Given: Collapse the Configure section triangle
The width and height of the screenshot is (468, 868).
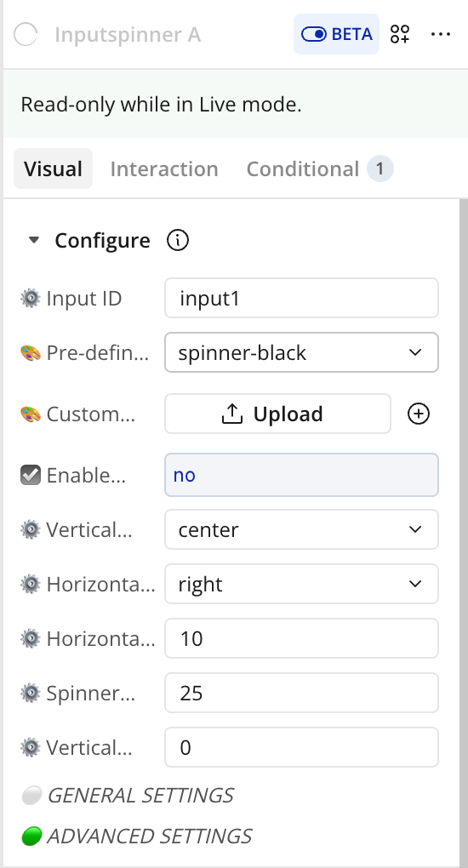Looking at the screenshot, I should (34, 240).
